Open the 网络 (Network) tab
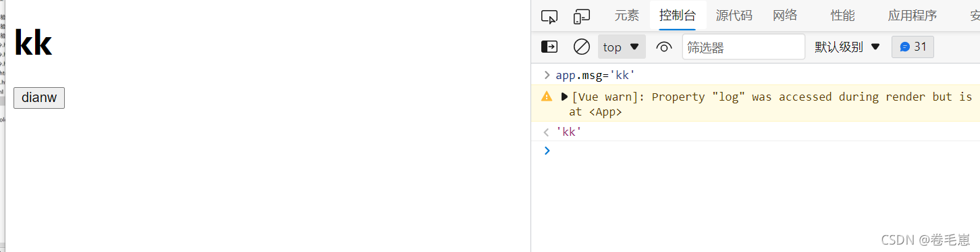Image resolution: width=980 pixels, height=252 pixels. pyautogui.click(x=785, y=16)
